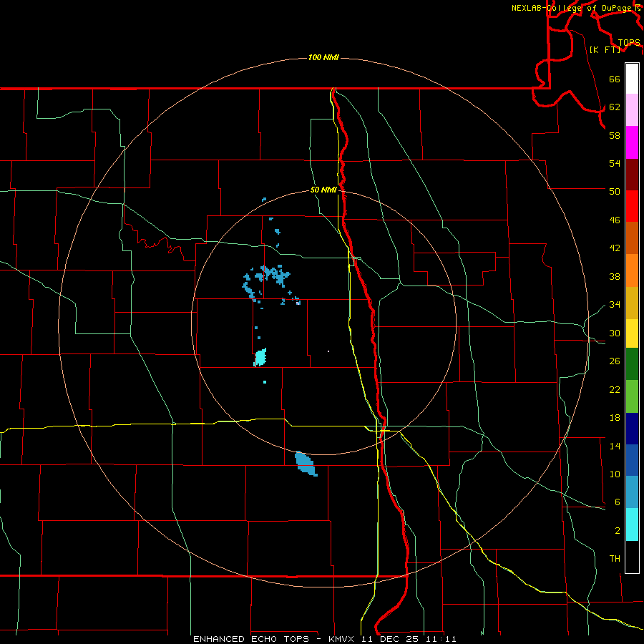The height and width of the screenshot is (644, 644).
Task: Click the "66" value on the scale
Action: [615, 79]
